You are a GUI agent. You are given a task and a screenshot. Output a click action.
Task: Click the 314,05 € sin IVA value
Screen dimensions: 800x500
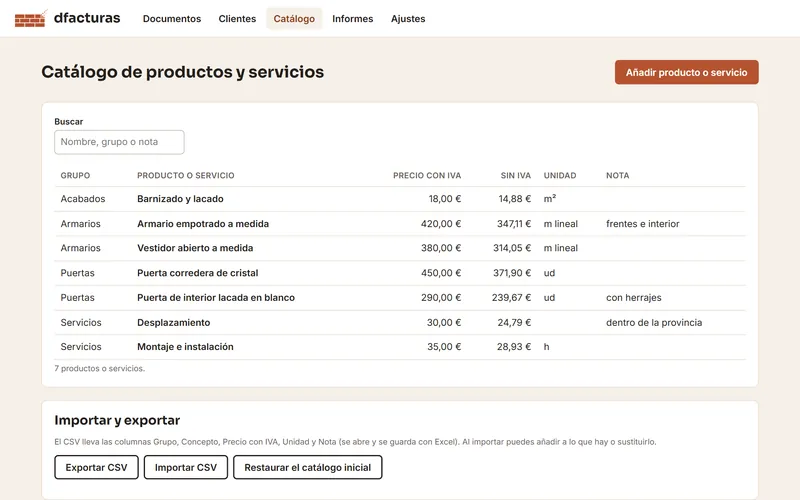(x=512, y=248)
